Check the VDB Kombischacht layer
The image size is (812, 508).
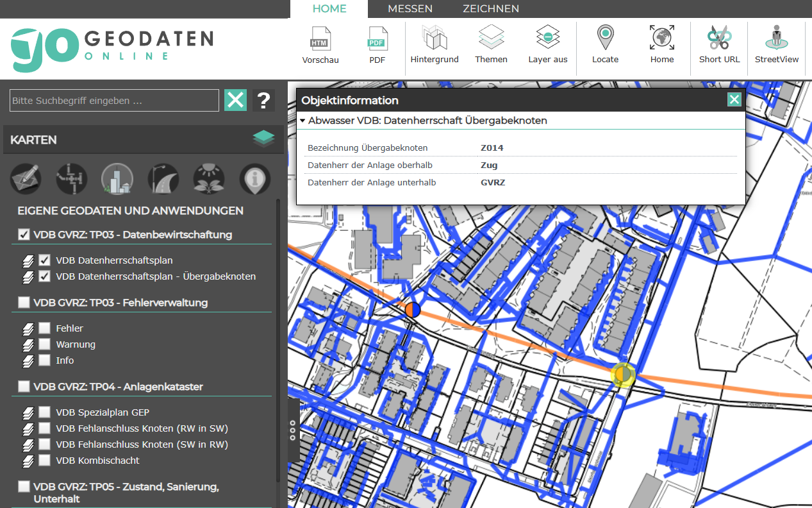[x=44, y=461]
